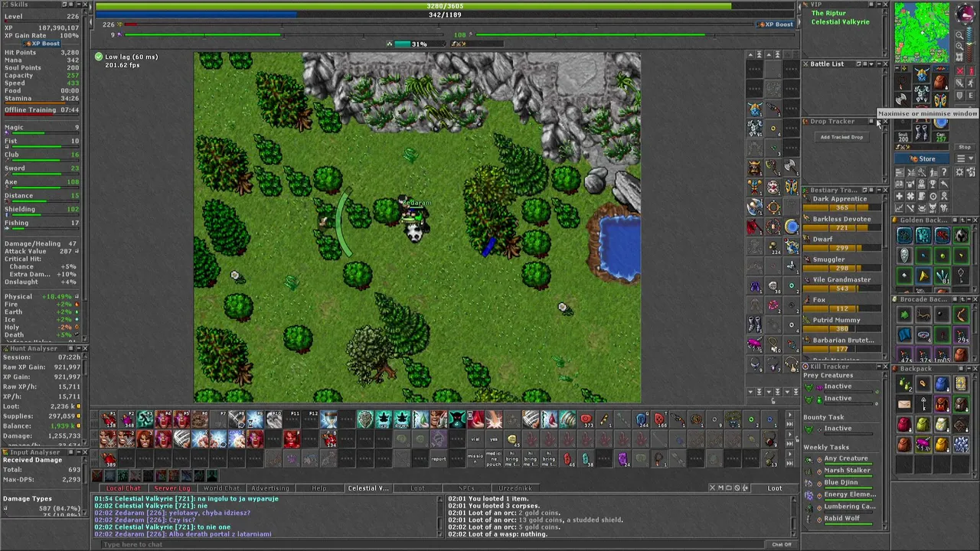Click the F12 hotkey slot
This screenshot has height=551, width=980.
point(312,419)
